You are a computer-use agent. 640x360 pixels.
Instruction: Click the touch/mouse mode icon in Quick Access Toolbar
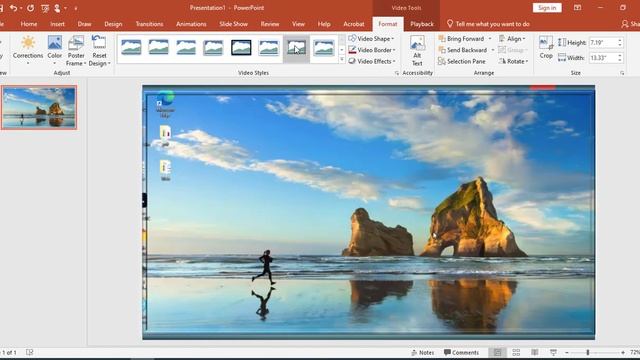(x=57, y=8)
